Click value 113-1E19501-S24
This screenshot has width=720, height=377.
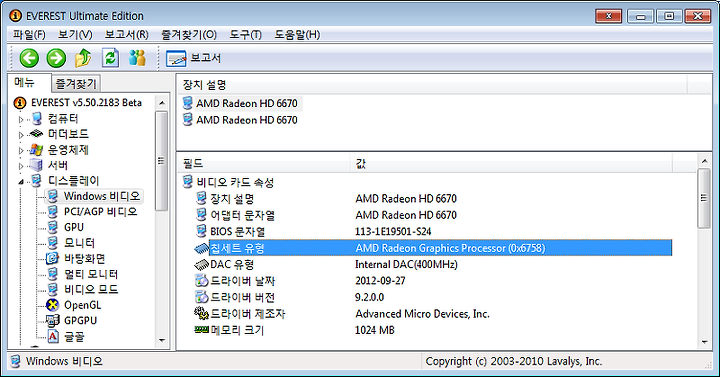click(393, 231)
